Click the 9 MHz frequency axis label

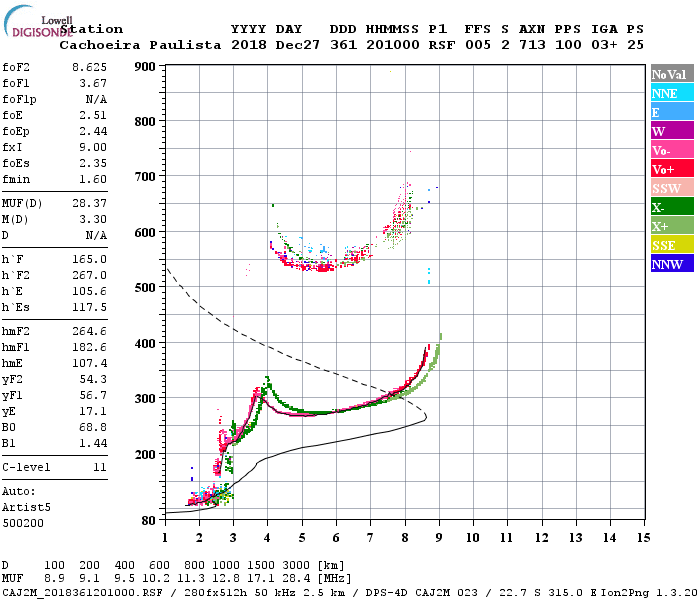click(x=439, y=538)
